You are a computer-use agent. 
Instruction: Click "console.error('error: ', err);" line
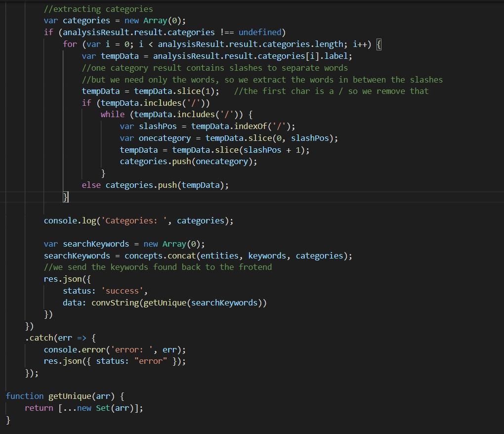[115, 350]
